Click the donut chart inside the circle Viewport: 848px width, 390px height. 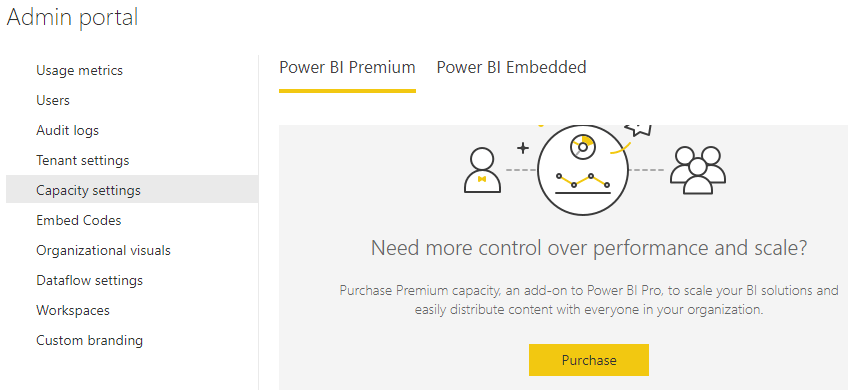(x=583, y=147)
